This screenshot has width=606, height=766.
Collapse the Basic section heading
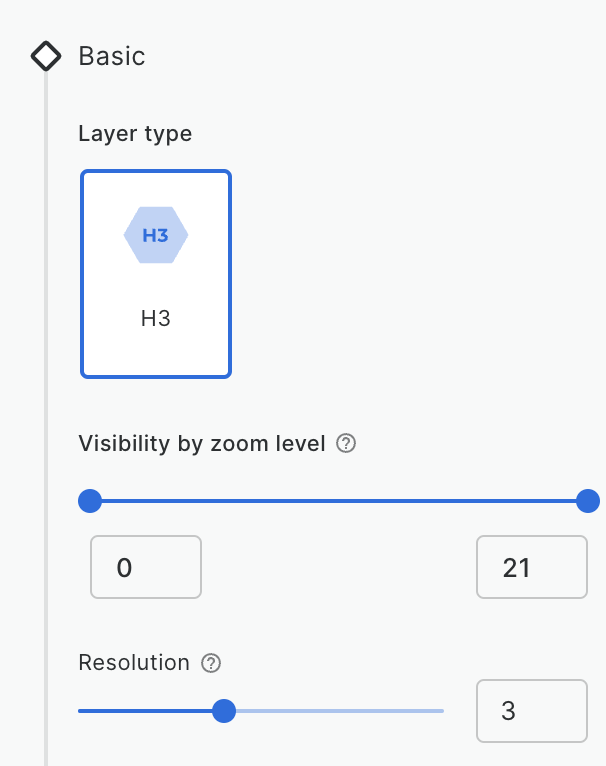click(112, 56)
